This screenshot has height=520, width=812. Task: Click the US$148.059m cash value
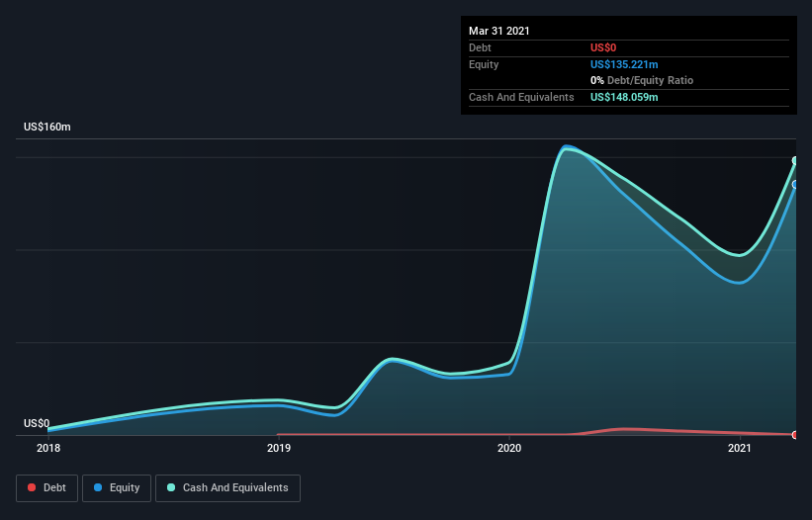624,97
